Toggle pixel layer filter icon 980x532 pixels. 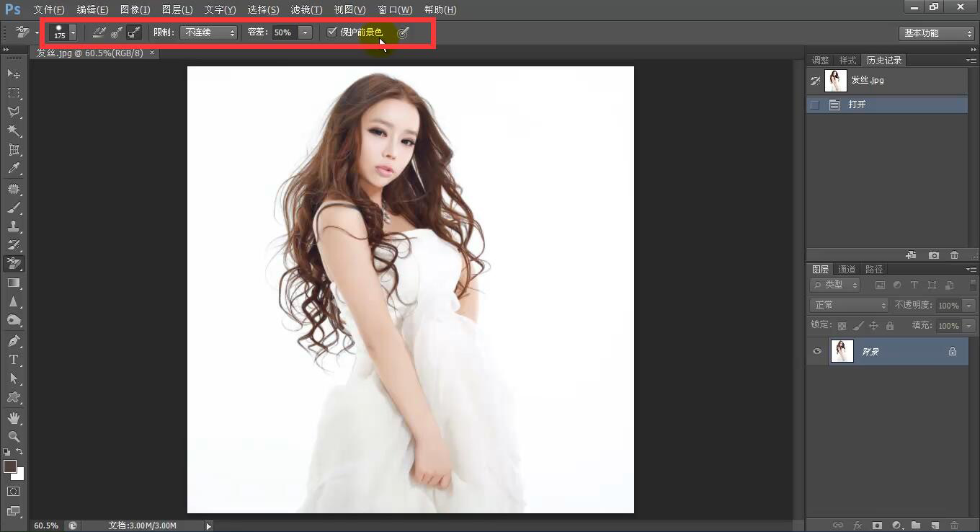coord(880,285)
